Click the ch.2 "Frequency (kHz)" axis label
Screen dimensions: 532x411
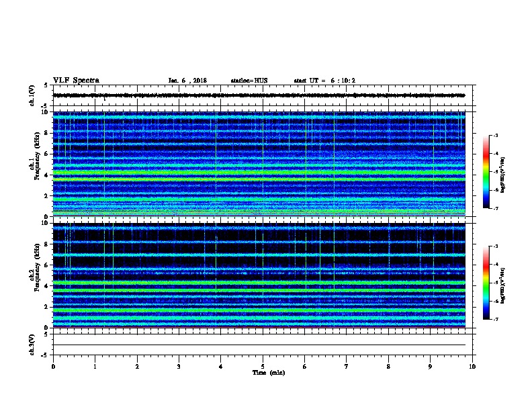(x=37, y=267)
